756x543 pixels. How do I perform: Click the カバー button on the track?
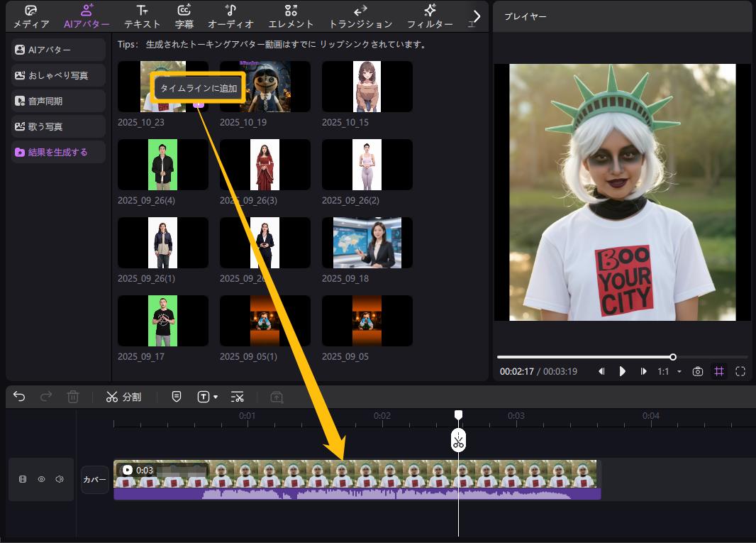[94, 480]
